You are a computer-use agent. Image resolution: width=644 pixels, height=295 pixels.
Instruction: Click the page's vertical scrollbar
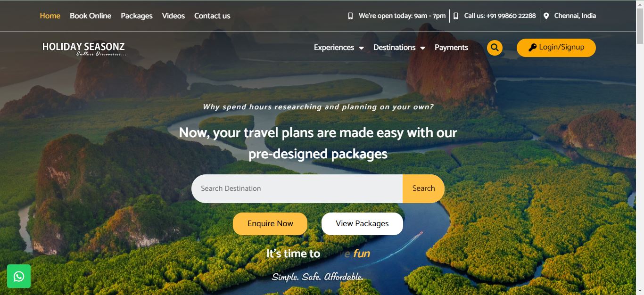(x=640, y=147)
